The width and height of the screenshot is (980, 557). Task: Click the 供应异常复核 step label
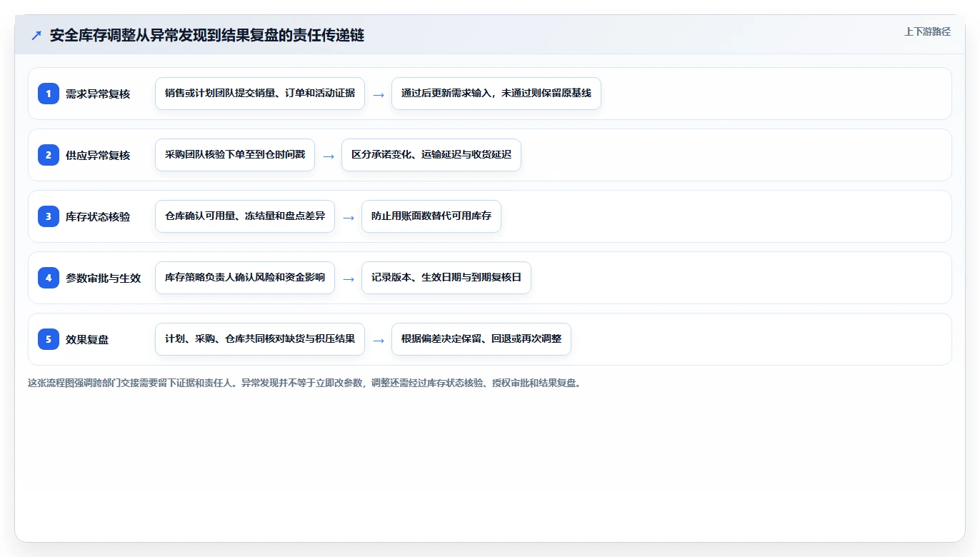tap(98, 155)
